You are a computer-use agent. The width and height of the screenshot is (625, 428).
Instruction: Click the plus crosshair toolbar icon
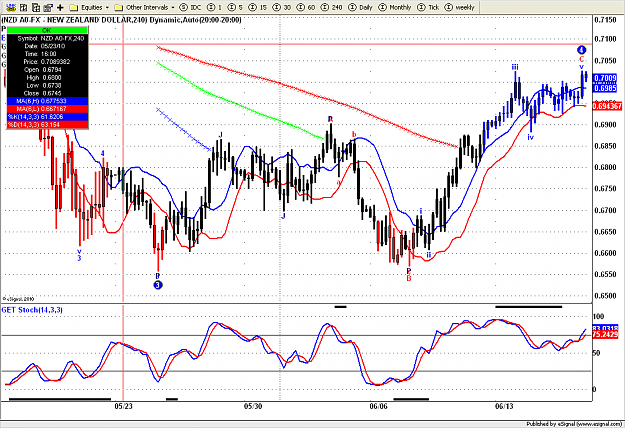coord(60,7)
